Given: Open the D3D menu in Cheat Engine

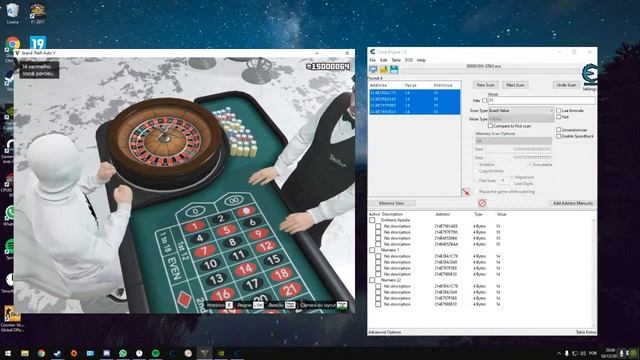Looking at the screenshot, I should 409,60.
